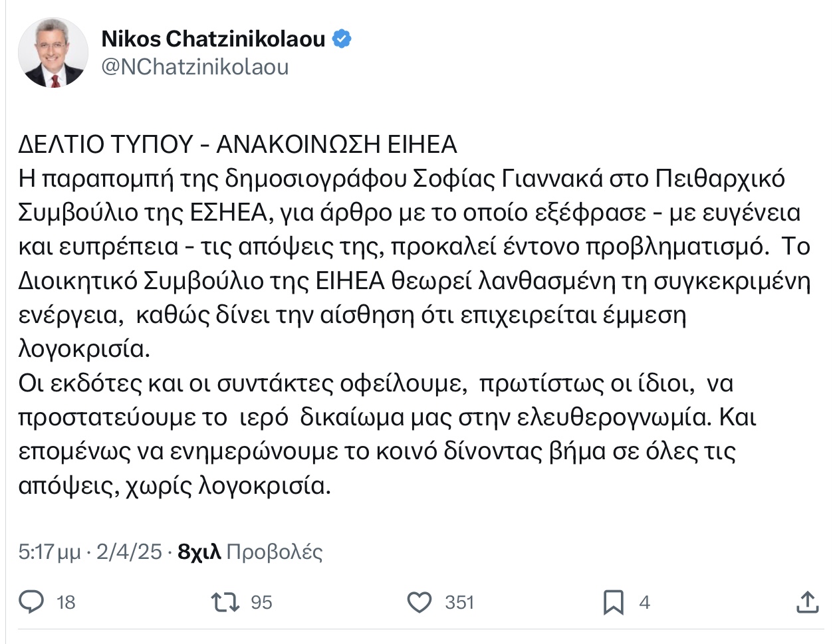
Task: Click the like count 351
Action: pos(459,603)
